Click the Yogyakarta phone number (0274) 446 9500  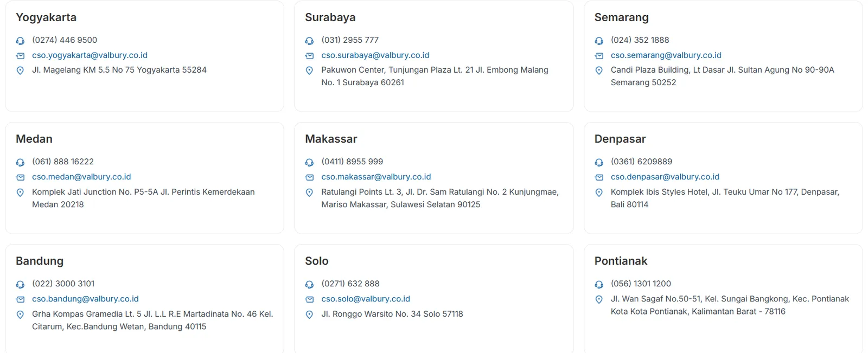pyautogui.click(x=65, y=40)
